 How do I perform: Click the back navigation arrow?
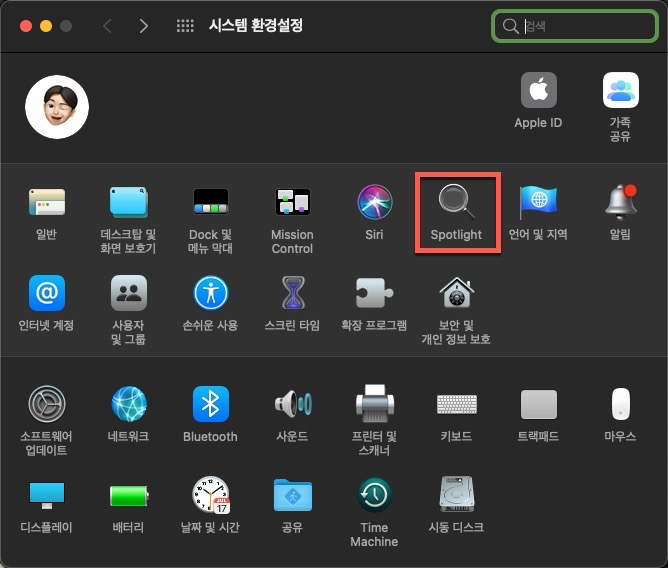[x=107, y=26]
